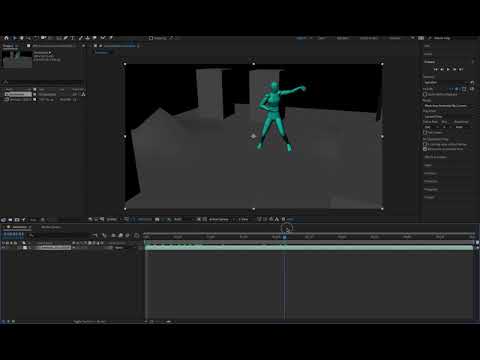Toggle Cache Before Playback checkbox
The image size is (480, 360).
pos(425,95)
